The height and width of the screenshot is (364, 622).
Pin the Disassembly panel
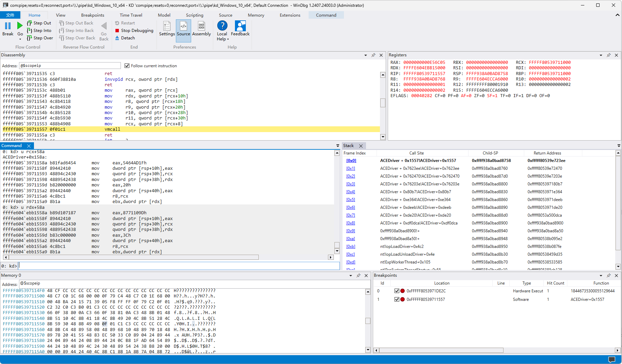click(x=373, y=55)
